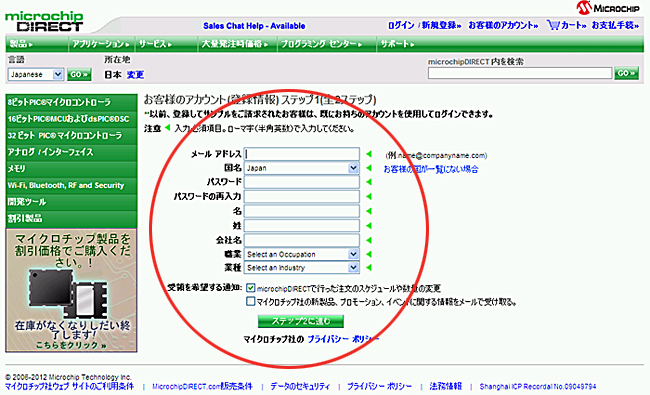The height and width of the screenshot is (395, 650).
Task: Open the アプリケーション menu
Action: coord(100,44)
